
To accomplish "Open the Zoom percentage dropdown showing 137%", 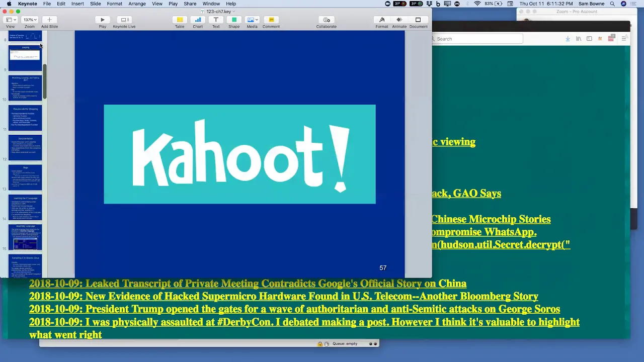I will [x=30, y=20].
